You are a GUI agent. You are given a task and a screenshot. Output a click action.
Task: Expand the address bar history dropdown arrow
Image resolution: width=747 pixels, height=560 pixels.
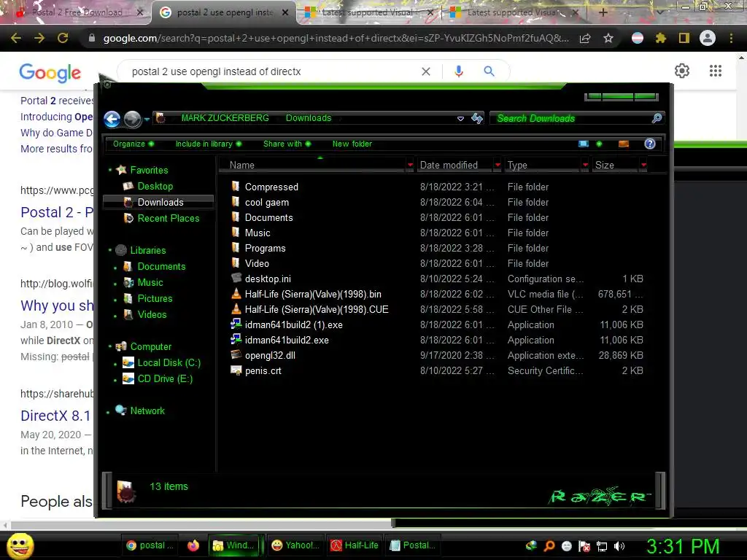[461, 119]
